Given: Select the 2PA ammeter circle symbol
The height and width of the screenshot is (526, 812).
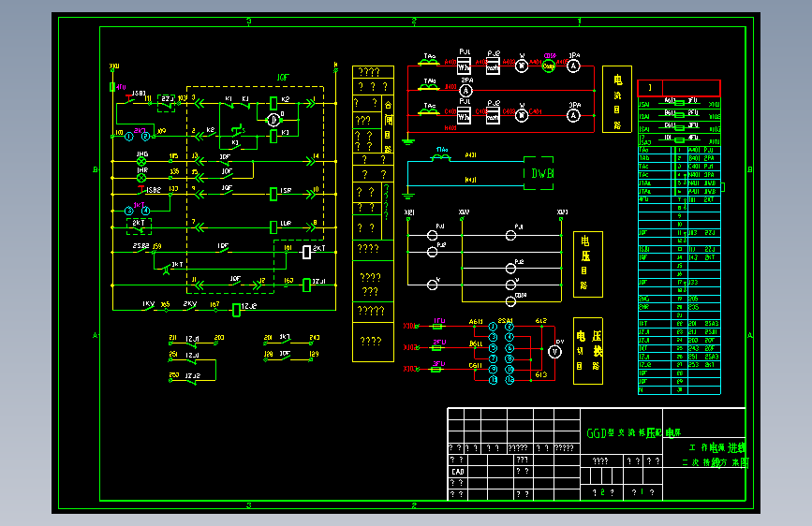Looking at the screenshot, I should click(466, 91).
